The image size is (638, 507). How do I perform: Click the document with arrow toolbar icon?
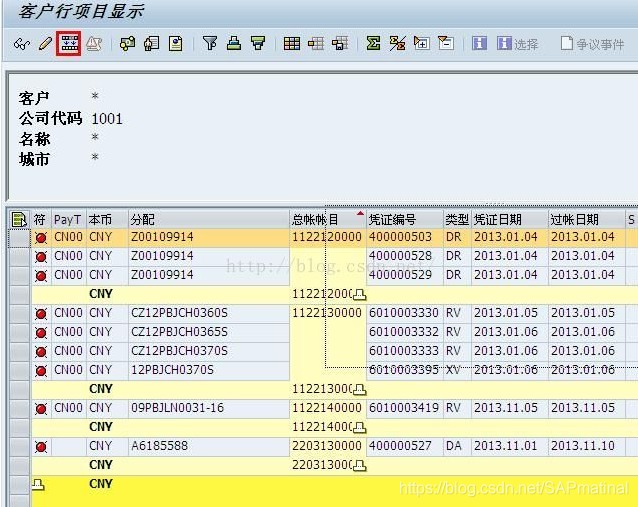click(x=151, y=44)
